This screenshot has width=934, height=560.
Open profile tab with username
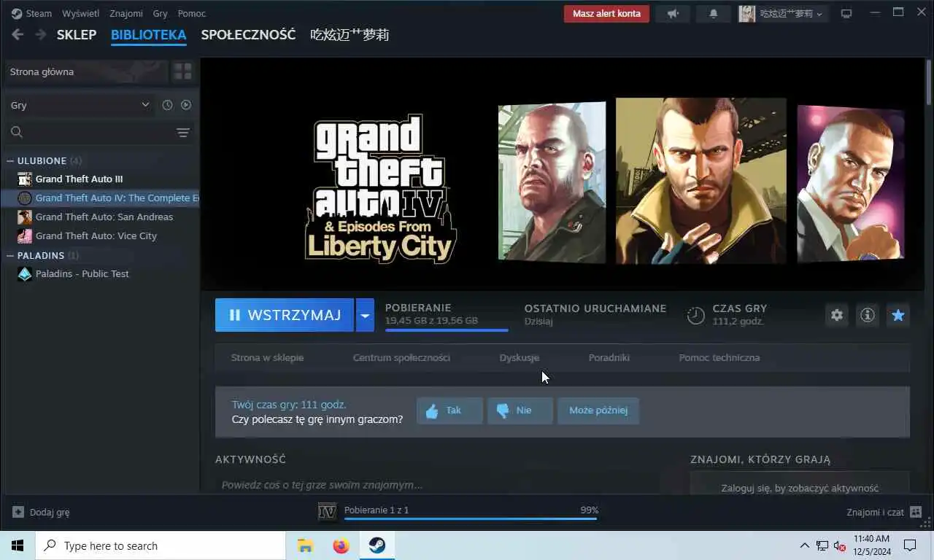350,34
